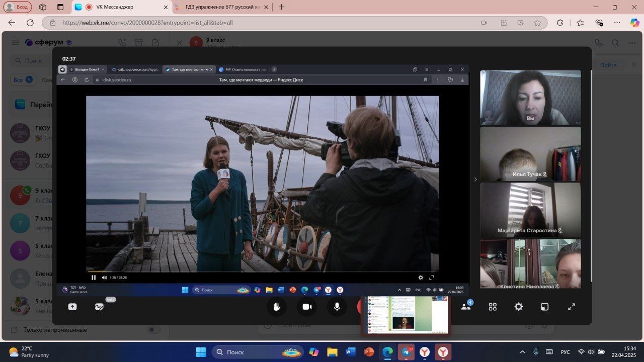Viewport: 644px width, 362px height.
Task: Open PowerPoint from the taskbar
Action: tap(369, 352)
